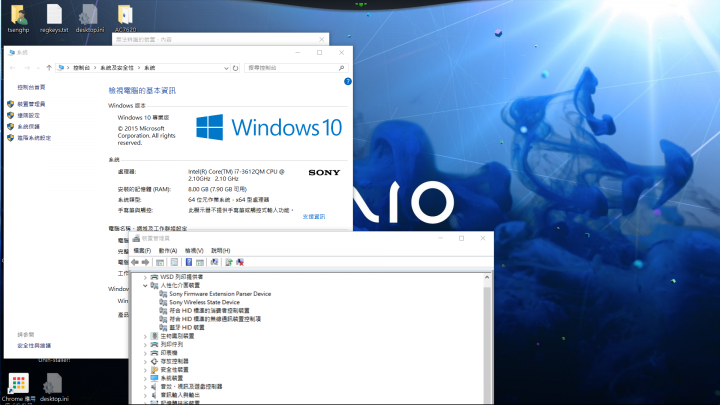Expand 列印佇列 node
The image size is (720, 405).
pos(145,345)
